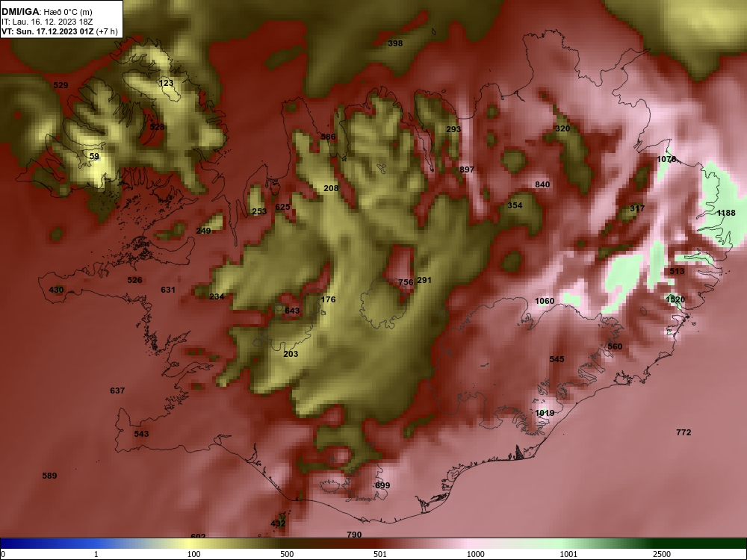Click the map value 586
Viewport: 747px width, 560px height.
[x=328, y=137]
